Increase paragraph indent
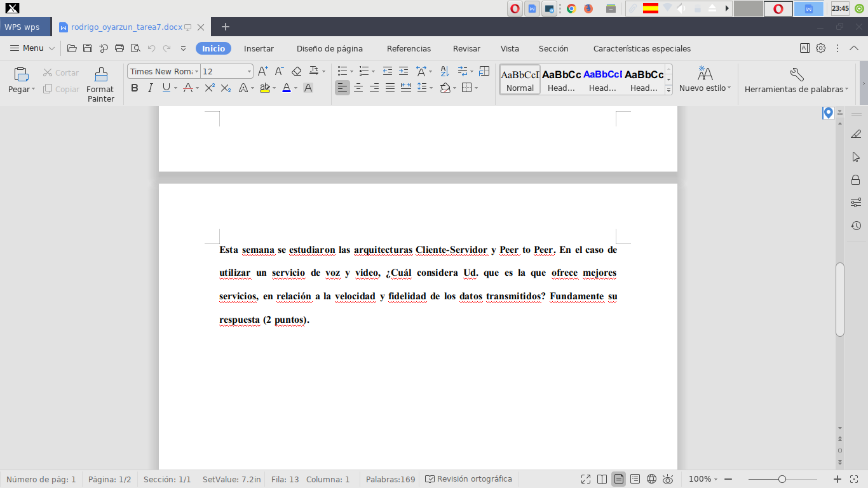Image resolution: width=868 pixels, height=488 pixels. point(403,71)
